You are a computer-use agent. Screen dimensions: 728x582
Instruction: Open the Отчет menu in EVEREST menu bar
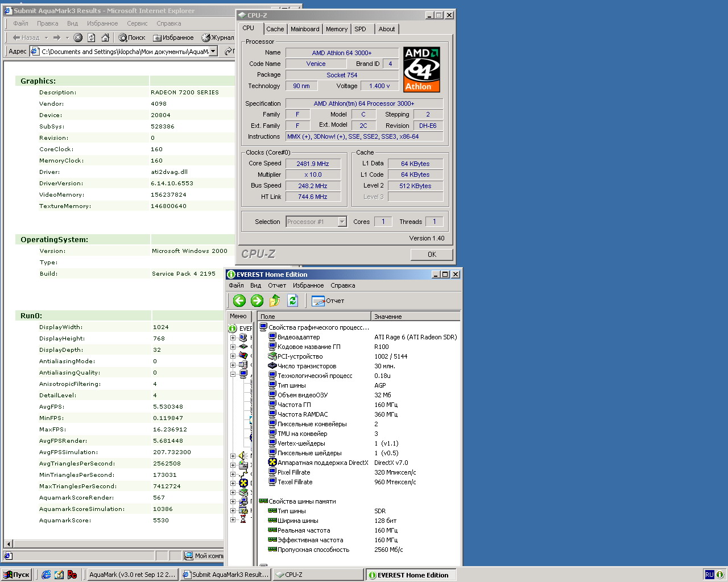(277, 285)
